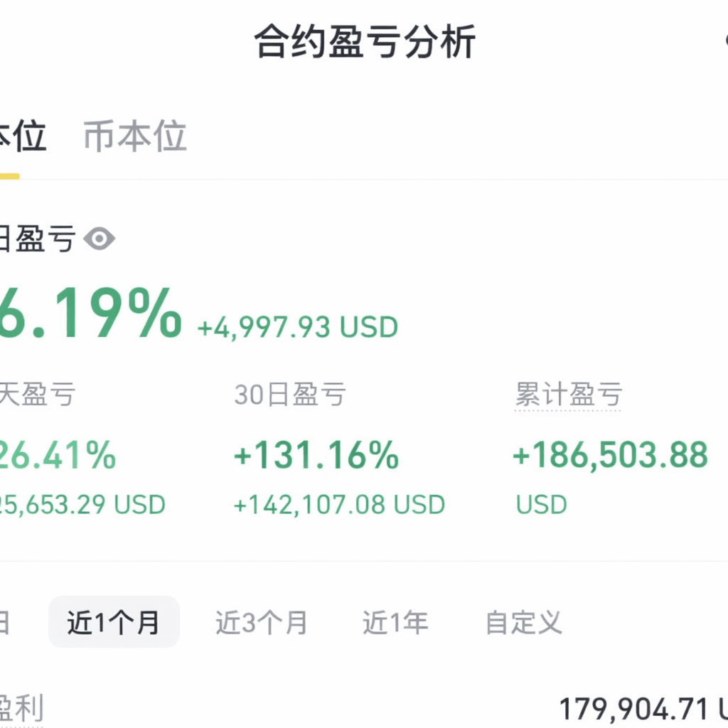This screenshot has width=728, height=728.
Task: Tap the dotted-underlined 盈利 label at bottom
Action: (x=21, y=709)
